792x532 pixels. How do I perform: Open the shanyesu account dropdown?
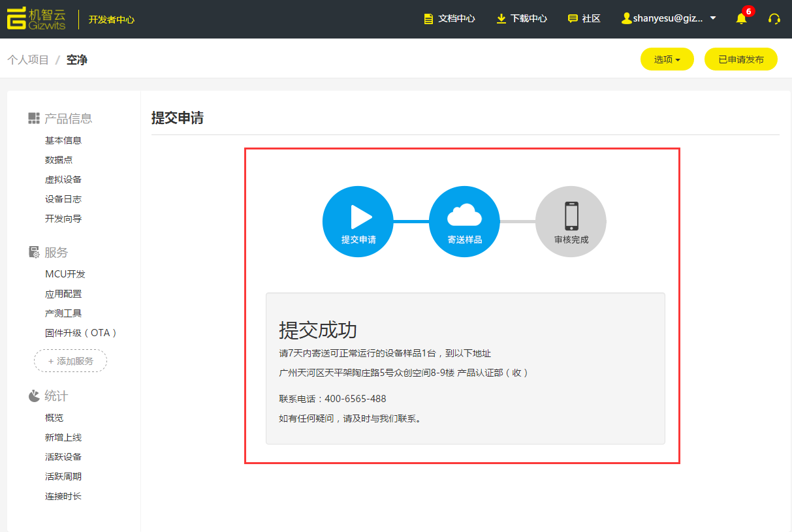[669, 19]
